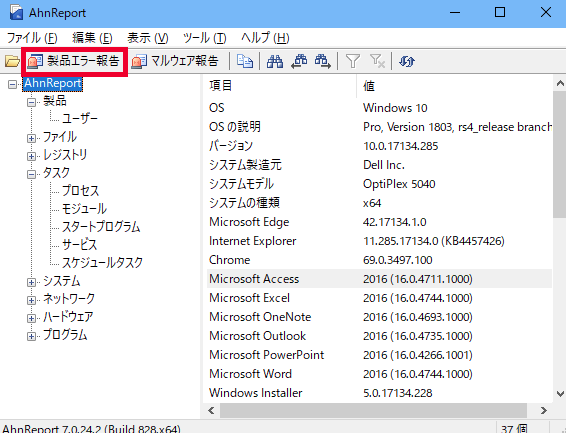The image size is (566, 433).
Task: Expand the ネットワーク tree node
Action: tap(31, 300)
